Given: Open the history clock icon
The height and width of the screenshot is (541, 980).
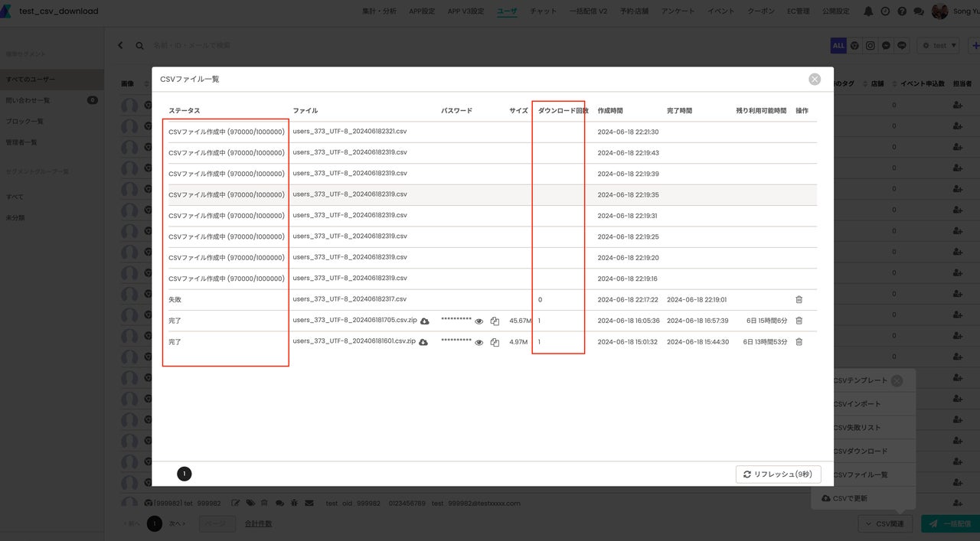Looking at the screenshot, I should (885, 11).
